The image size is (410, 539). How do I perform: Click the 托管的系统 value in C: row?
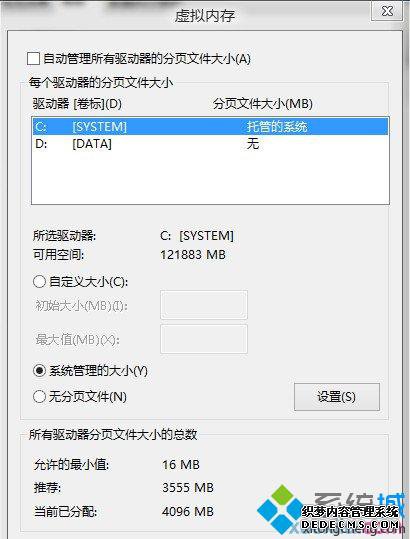(277, 126)
